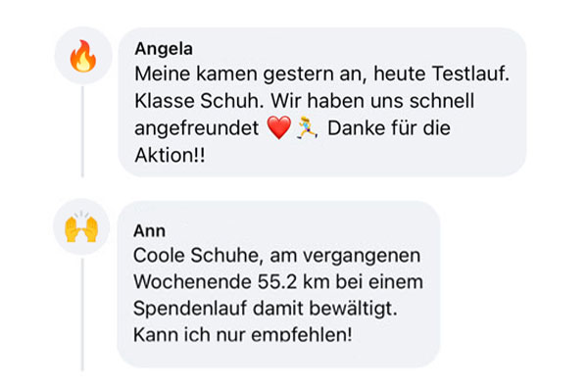Click the thread line below the raised hands avatar
Image resolution: width=588 pixels, height=392 pixels.
tap(83, 314)
